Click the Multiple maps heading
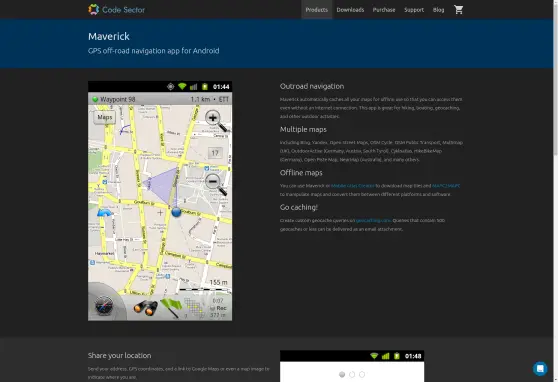 (x=303, y=129)
